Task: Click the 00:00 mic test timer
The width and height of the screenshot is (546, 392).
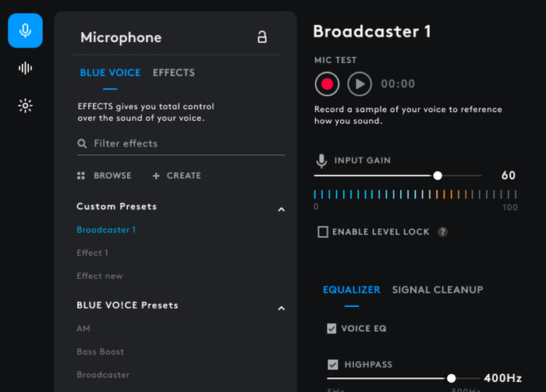Action: [x=398, y=84]
